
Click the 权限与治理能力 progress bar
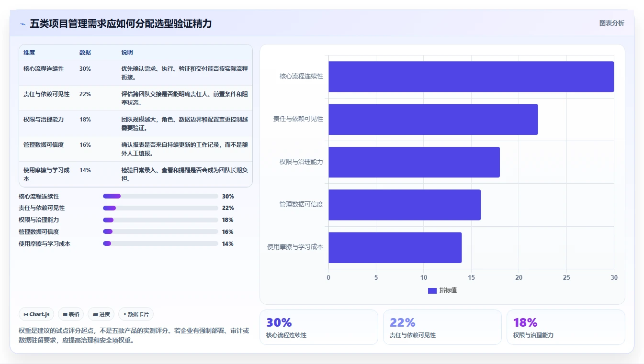(160, 220)
